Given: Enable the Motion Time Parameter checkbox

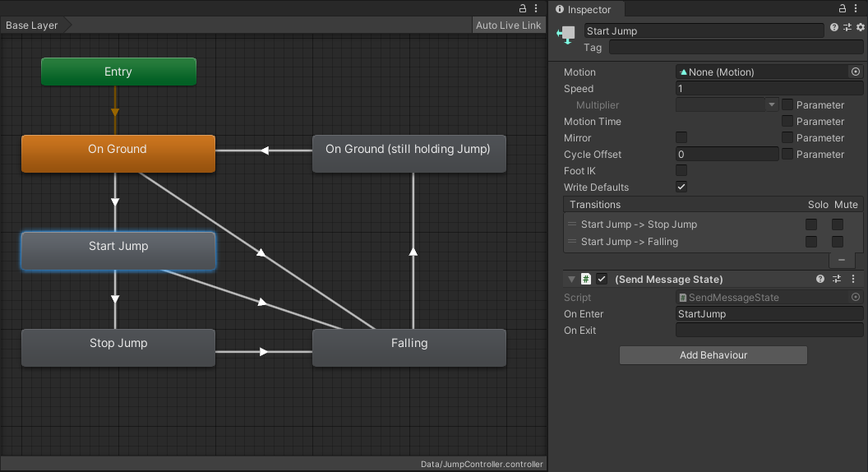Looking at the screenshot, I should [787, 121].
